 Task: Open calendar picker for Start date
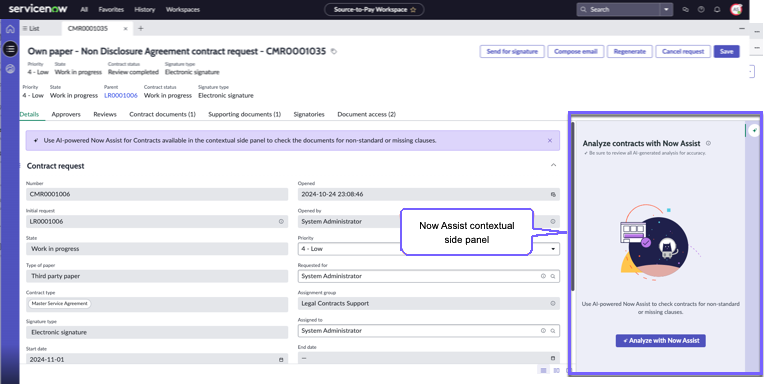281,360
